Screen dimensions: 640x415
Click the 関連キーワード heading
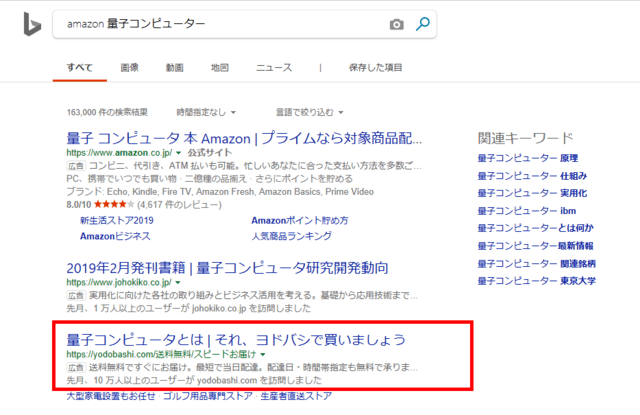pos(525,138)
